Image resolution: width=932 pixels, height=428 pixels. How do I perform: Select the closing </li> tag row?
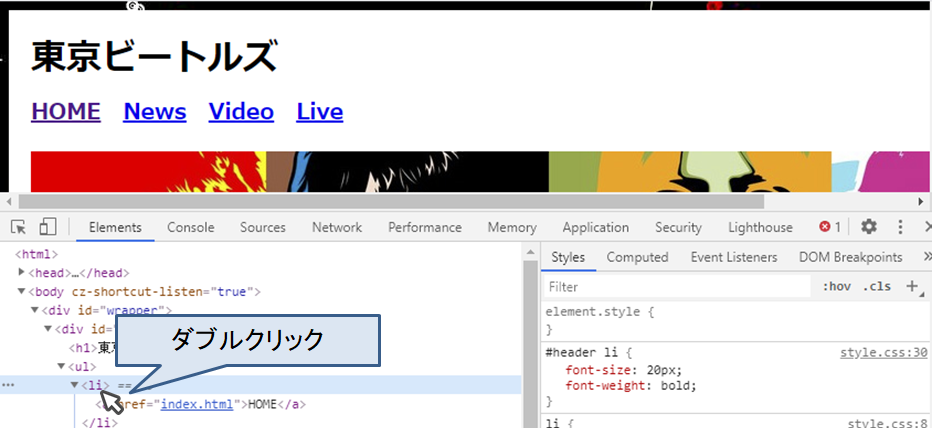point(99,423)
